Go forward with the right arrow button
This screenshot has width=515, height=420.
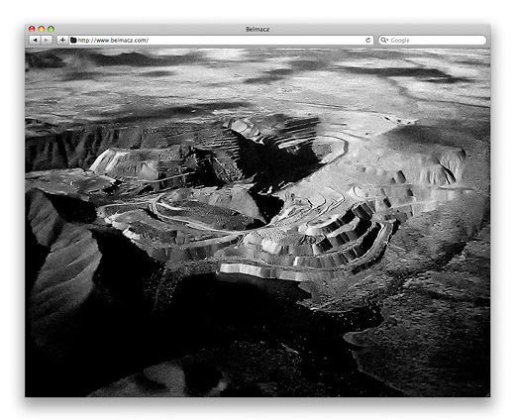(47, 40)
